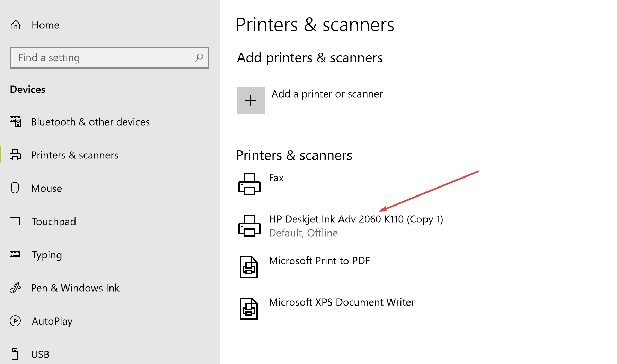This screenshot has width=617, height=364.
Task: Open Pen & Windows Ink settings
Action: (x=75, y=288)
